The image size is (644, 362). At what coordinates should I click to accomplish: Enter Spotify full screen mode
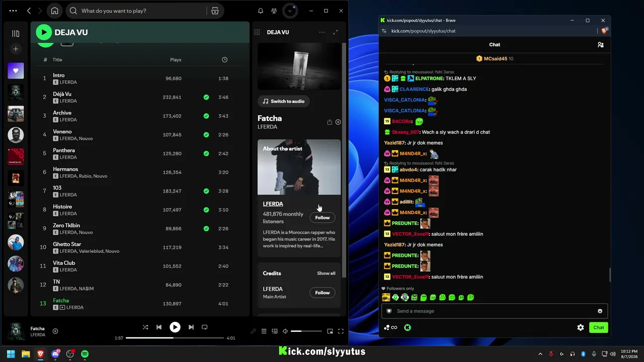(x=341, y=331)
